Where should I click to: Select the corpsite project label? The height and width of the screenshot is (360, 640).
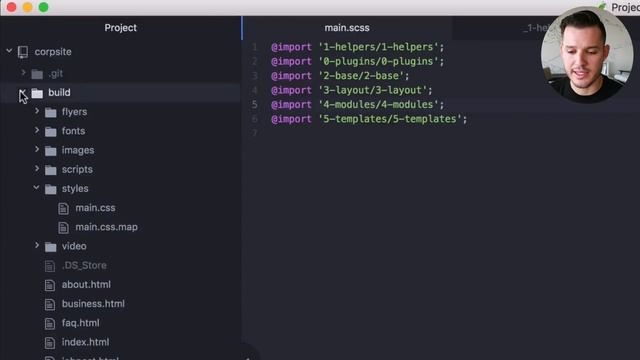(x=53, y=52)
